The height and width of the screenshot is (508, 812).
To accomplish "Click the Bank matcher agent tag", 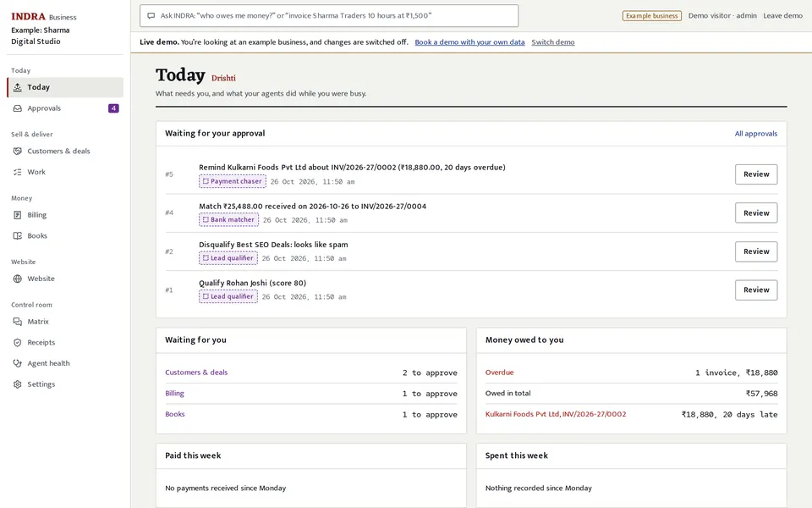I will 229,220.
